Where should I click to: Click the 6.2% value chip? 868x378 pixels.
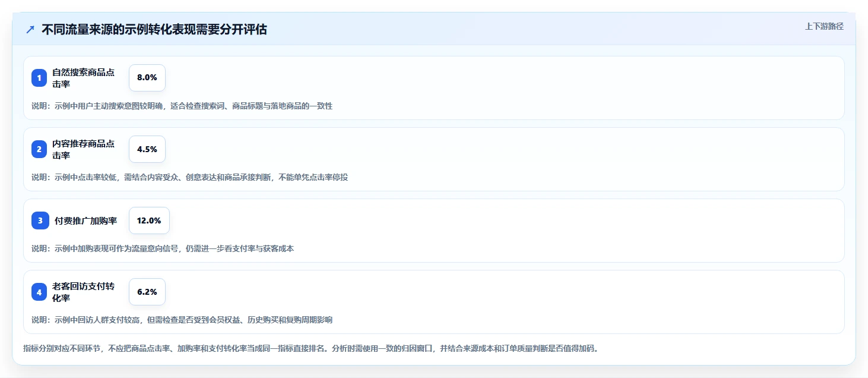147,292
